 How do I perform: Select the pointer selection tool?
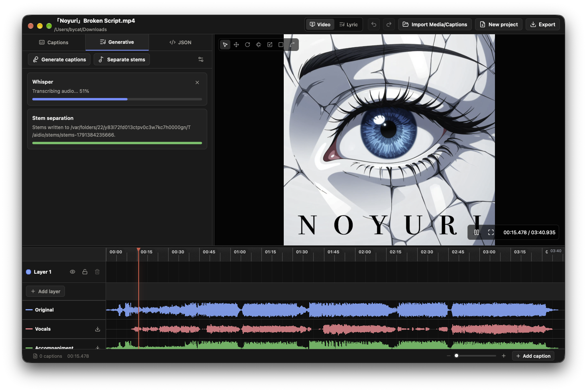(225, 45)
